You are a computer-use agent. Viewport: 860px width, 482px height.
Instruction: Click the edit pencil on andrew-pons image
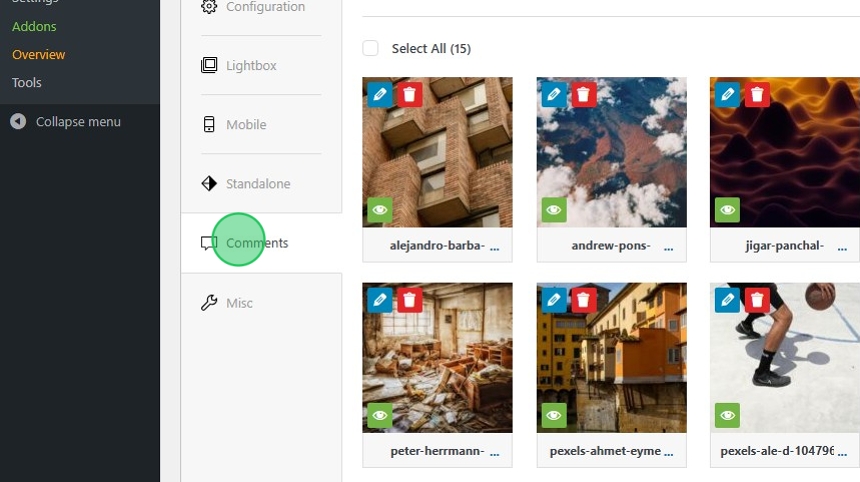(x=554, y=95)
